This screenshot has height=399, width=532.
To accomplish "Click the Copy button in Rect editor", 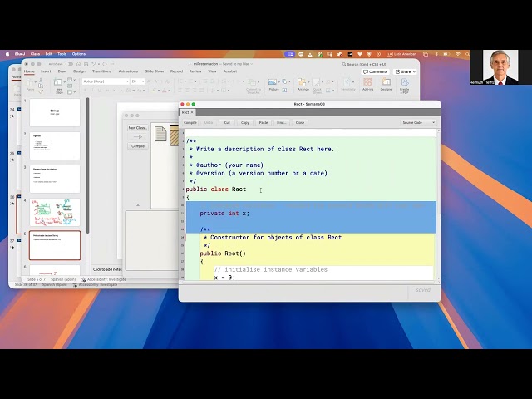I will 245,122.
